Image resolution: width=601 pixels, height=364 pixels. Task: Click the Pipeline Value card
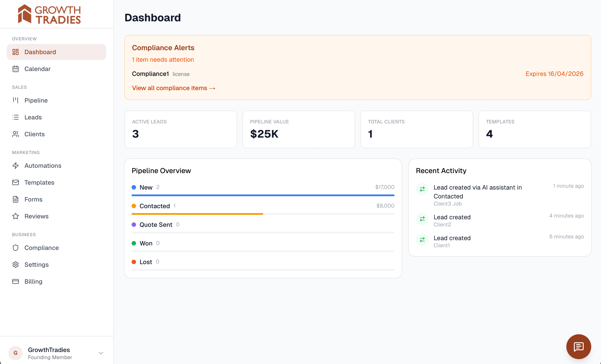click(x=298, y=129)
